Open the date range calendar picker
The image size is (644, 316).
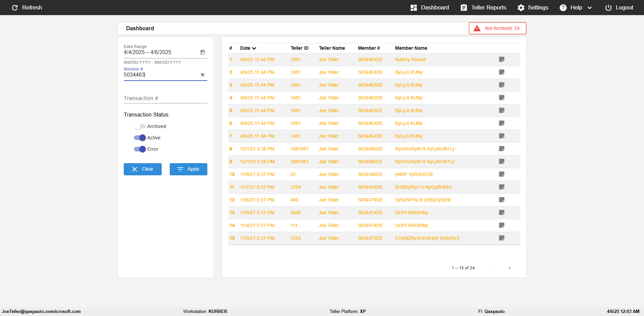(x=203, y=52)
